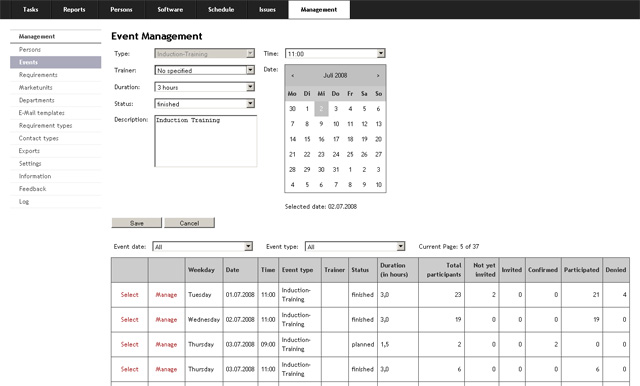Pick 24 in the July calendar

click(x=336, y=154)
